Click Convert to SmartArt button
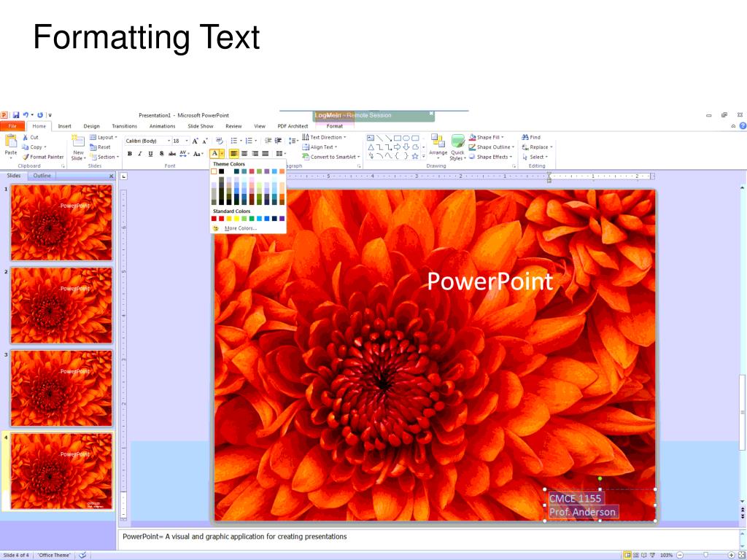 point(331,157)
